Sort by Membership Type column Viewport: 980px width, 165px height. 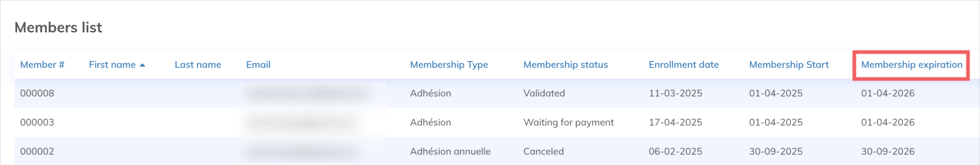point(449,65)
